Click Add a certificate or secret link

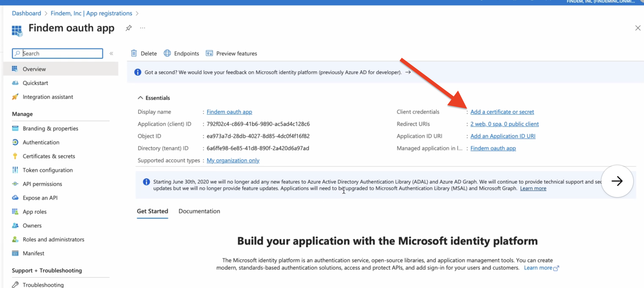pyautogui.click(x=502, y=112)
